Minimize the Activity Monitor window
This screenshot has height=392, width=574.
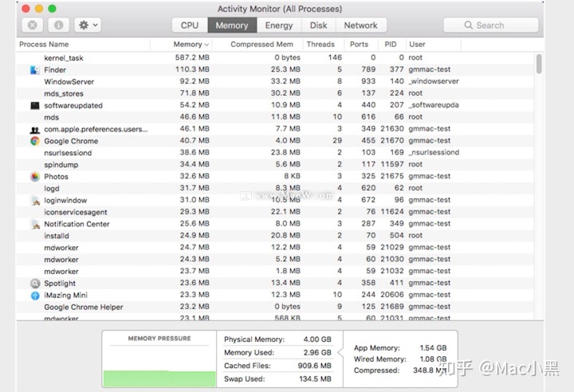click(39, 9)
